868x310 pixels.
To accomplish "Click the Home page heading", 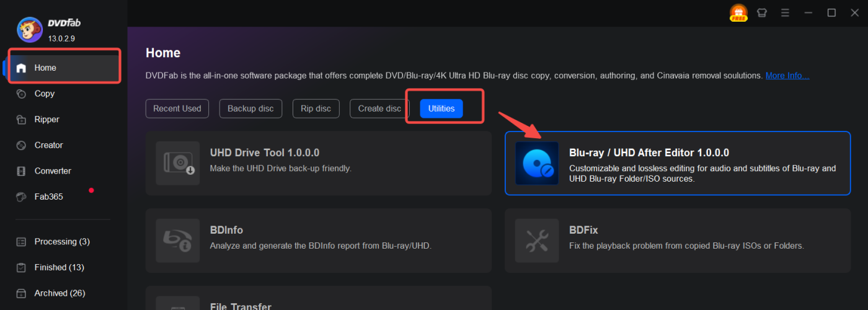I will (x=163, y=53).
